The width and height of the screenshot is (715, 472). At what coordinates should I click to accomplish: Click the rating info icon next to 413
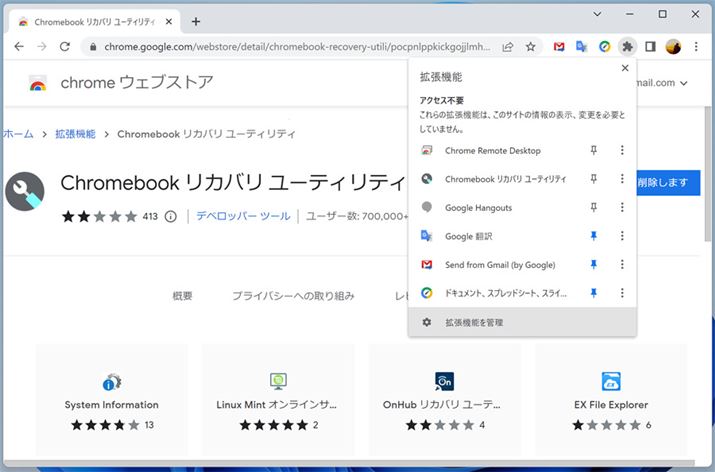[170, 216]
